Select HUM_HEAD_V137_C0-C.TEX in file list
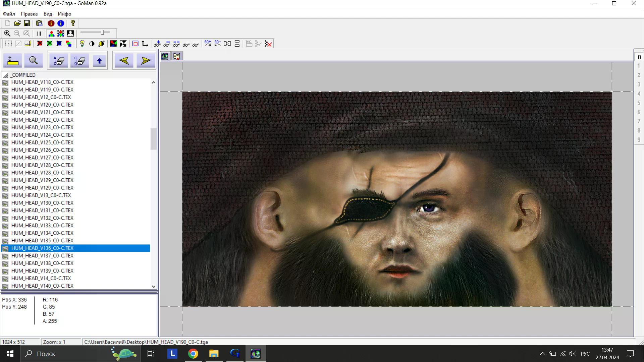The image size is (644, 362). pos(42,256)
